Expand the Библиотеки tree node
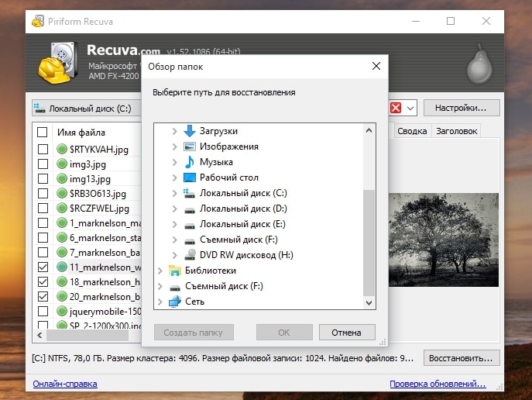Viewport: 532px width, 400px height. [160, 271]
